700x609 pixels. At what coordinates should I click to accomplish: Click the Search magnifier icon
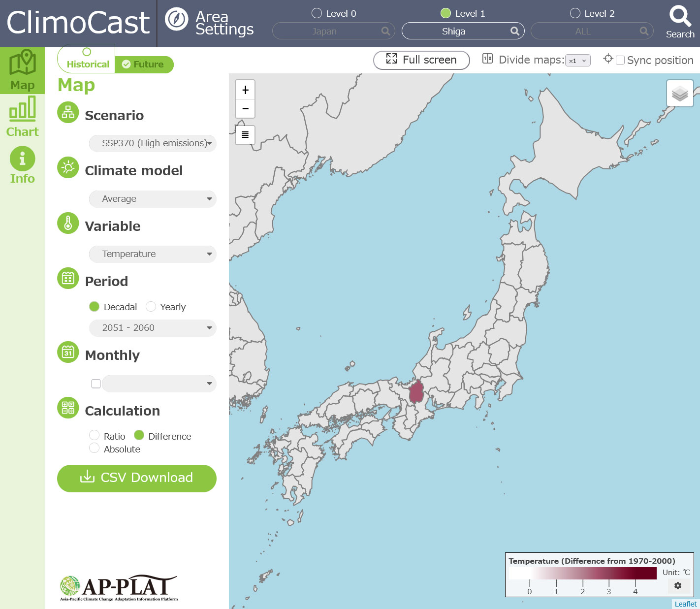[680, 16]
